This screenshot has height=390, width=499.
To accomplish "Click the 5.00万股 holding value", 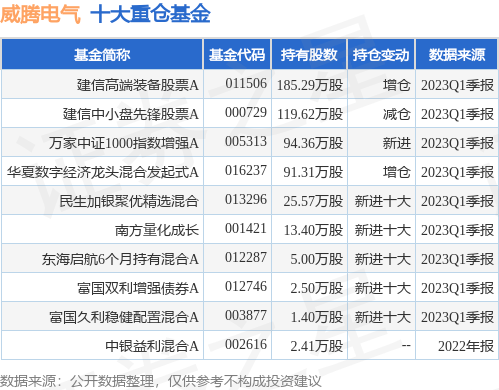I will pos(317,259).
